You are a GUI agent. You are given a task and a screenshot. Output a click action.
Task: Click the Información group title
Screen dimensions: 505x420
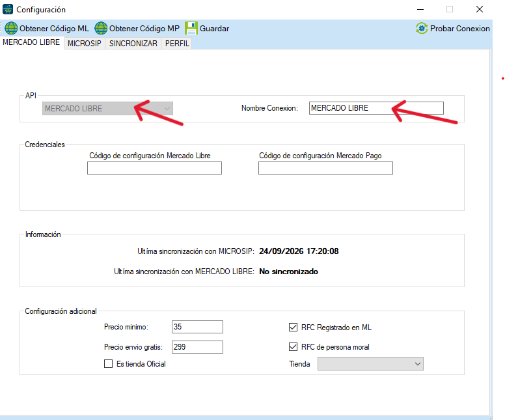pyautogui.click(x=43, y=234)
